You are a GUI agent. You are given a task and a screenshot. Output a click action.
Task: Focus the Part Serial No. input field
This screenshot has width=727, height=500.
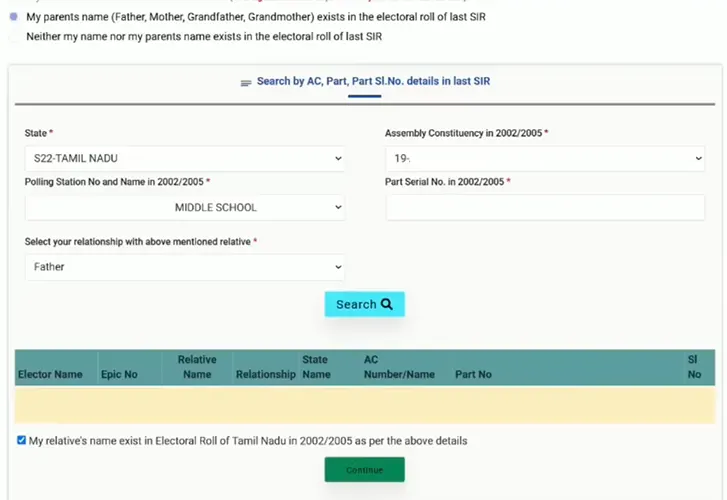544,207
